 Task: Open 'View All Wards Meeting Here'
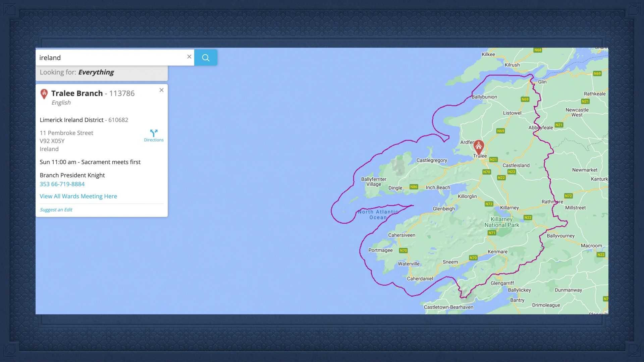pyautogui.click(x=78, y=196)
